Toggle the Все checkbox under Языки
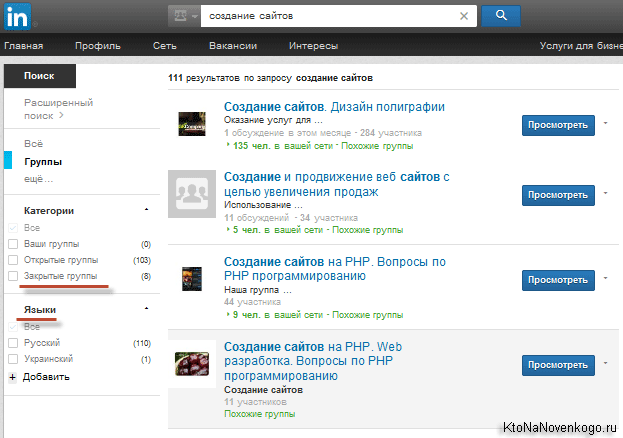This screenshot has width=623, height=438. 13,327
